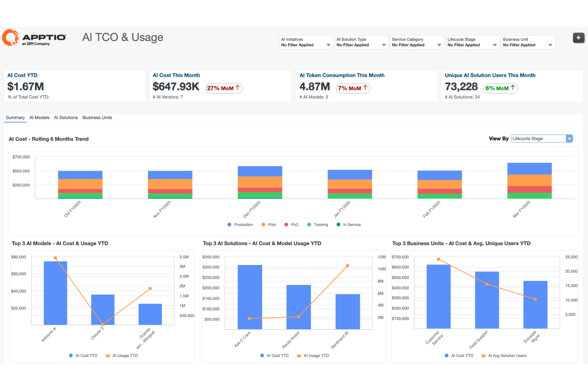Toggle the PoC legend item

(292, 225)
